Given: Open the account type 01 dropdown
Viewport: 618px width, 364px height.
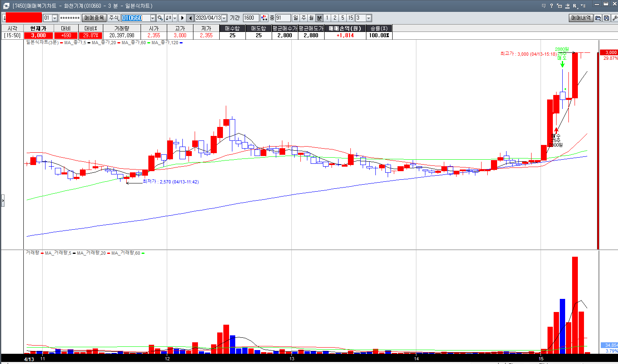Looking at the screenshot, I should coord(55,18).
